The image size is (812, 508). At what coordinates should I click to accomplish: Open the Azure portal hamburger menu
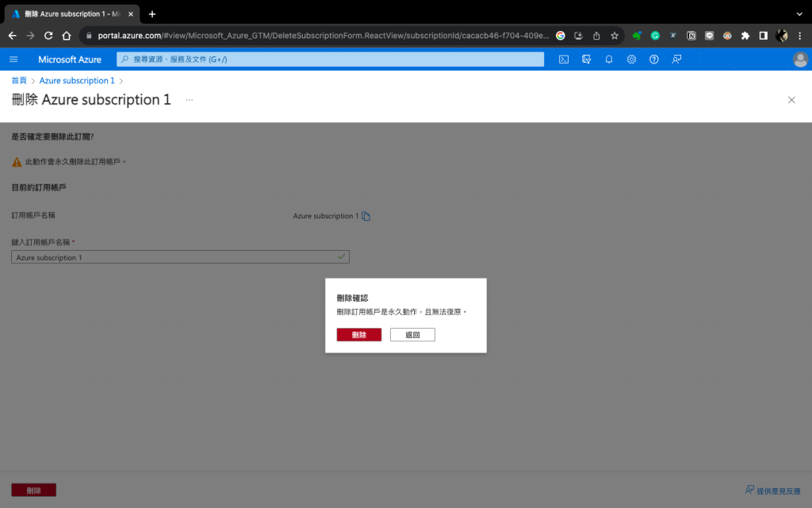click(x=13, y=60)
